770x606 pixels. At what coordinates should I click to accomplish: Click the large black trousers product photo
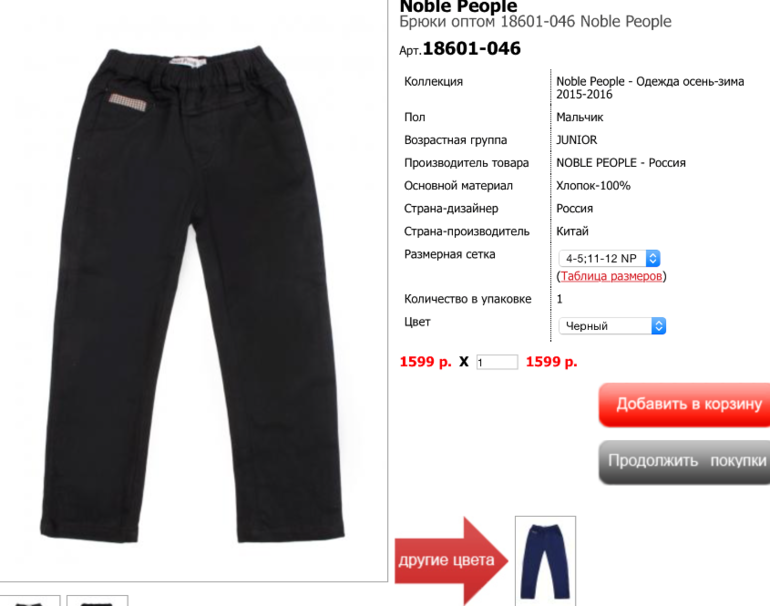192,295
